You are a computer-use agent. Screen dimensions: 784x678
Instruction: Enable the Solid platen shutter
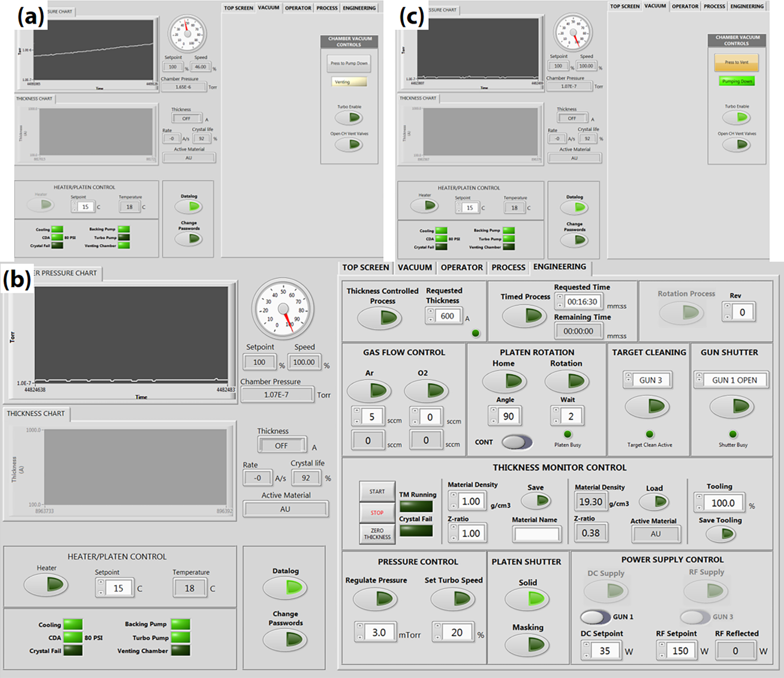tap(527, 599)
